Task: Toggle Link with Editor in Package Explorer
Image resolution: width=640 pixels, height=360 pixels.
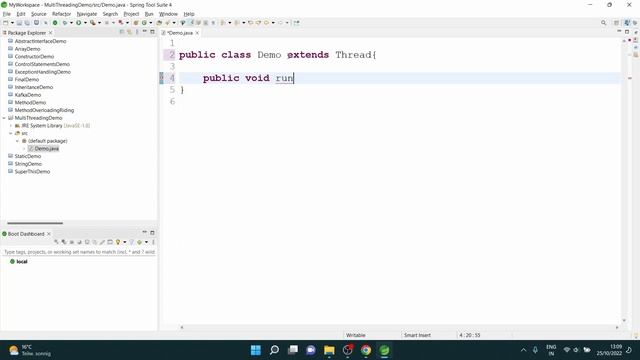Action: (129, 32)
